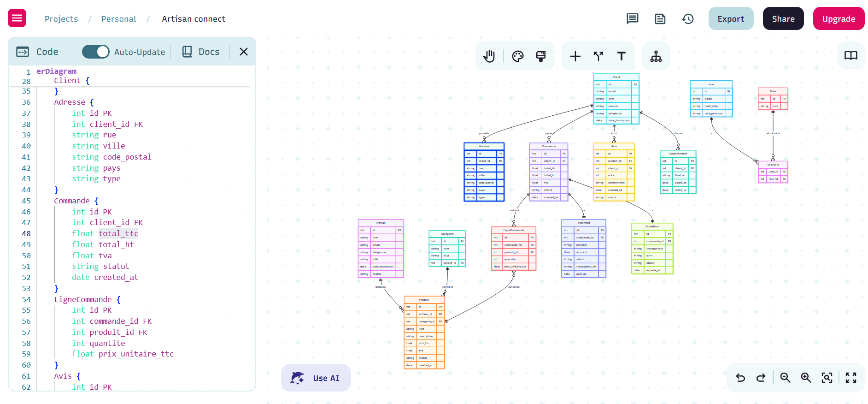This screenshot has width=868, height=404.
Task: Click the Use AI button
Action: pyautogui.click(x=316, y=378)
